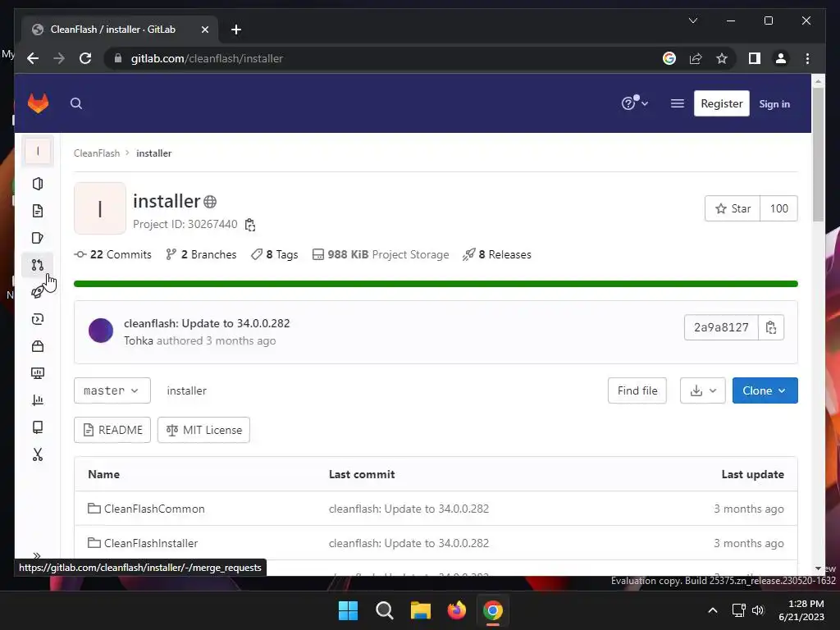The width and height of the screenshot is (840, 630).
Task: Click installer breadcrumb link
Action: point(153,153)
